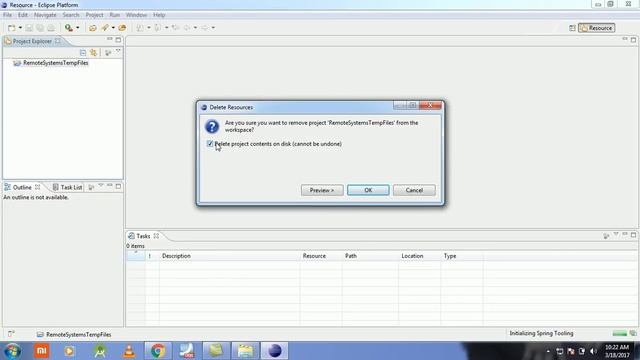Click the New wizard toolbar icon

[x=12, y=28]
